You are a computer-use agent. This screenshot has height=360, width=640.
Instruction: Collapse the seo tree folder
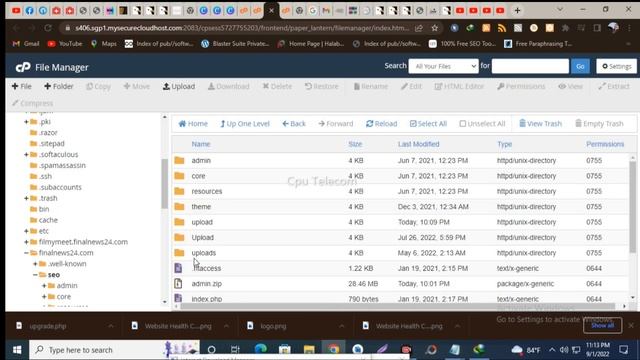click(x=35, y=275)
